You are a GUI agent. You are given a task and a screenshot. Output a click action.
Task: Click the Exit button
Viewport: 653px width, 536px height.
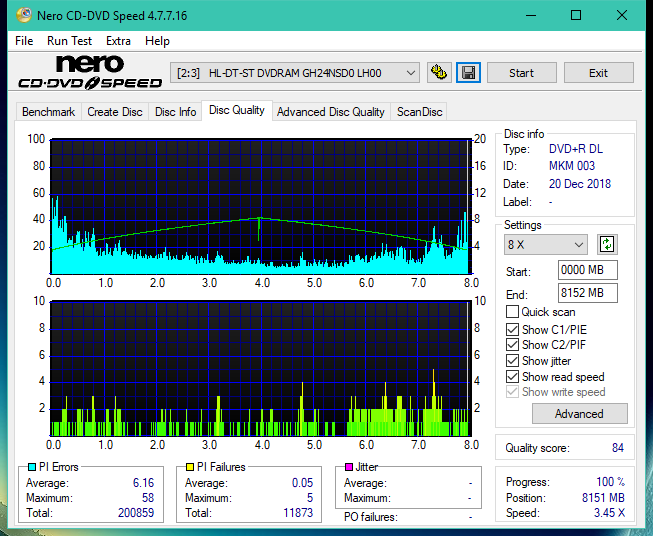point(598,73)
